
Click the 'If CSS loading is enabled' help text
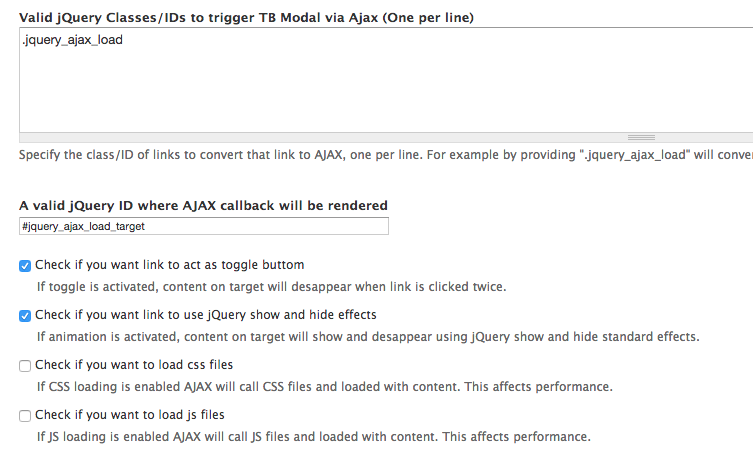tap(324, 387)
